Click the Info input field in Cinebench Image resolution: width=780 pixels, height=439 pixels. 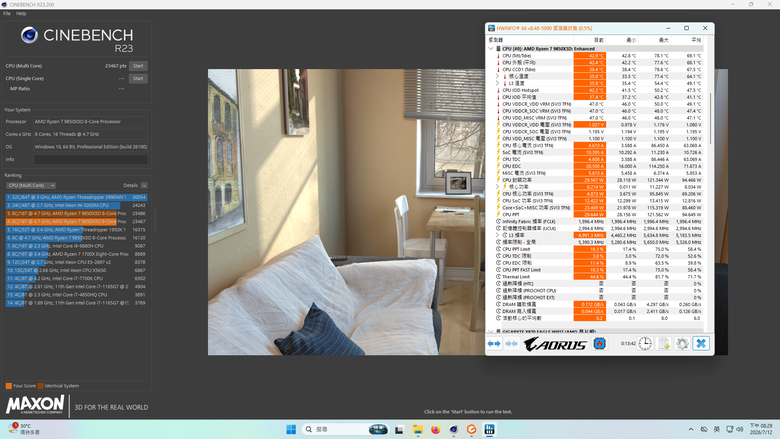point(91,160)
